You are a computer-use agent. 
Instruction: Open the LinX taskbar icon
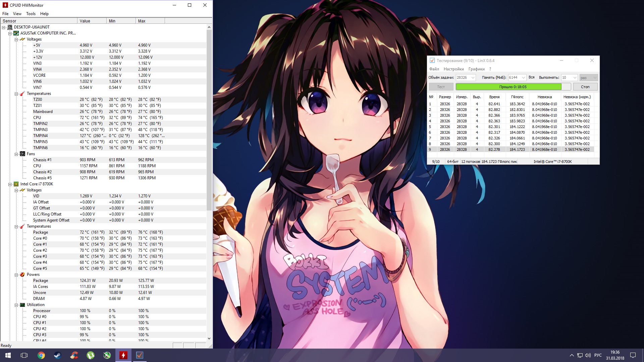pos(140,355)
